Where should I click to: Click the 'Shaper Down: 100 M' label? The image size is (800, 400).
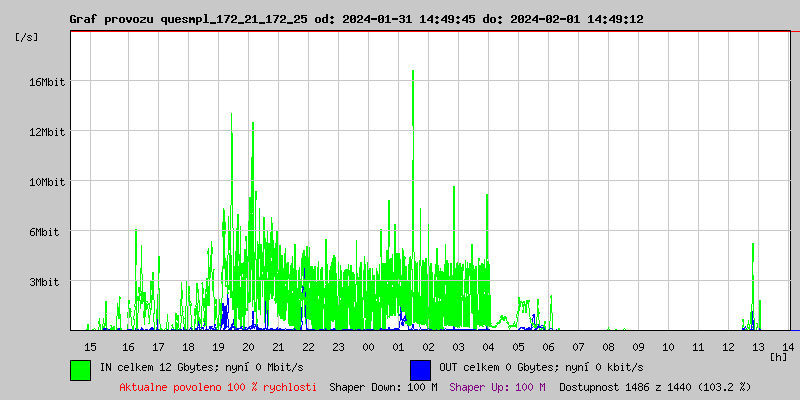pyautogui.click(x=383, y=387)
